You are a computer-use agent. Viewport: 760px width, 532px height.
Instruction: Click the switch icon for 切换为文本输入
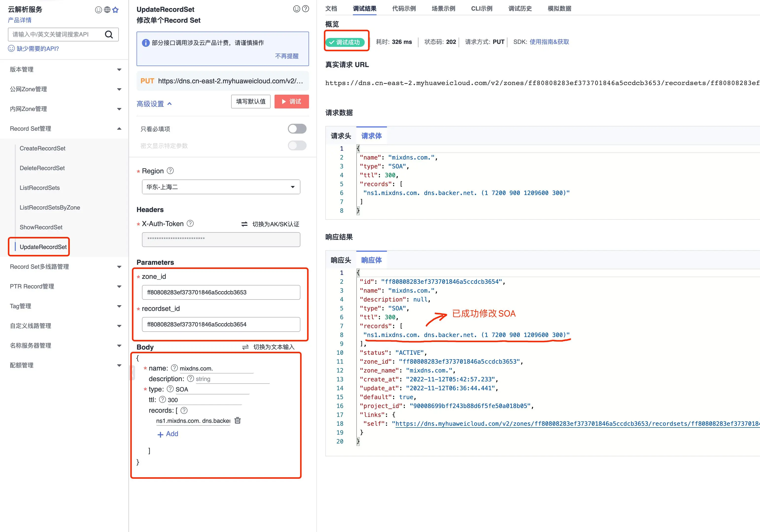(x=245, y=347)
